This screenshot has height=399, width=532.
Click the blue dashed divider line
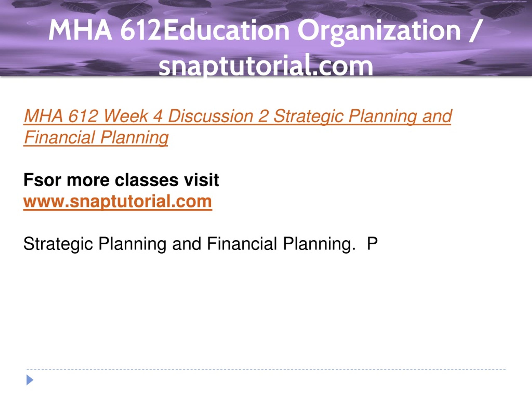click(266, 369)
